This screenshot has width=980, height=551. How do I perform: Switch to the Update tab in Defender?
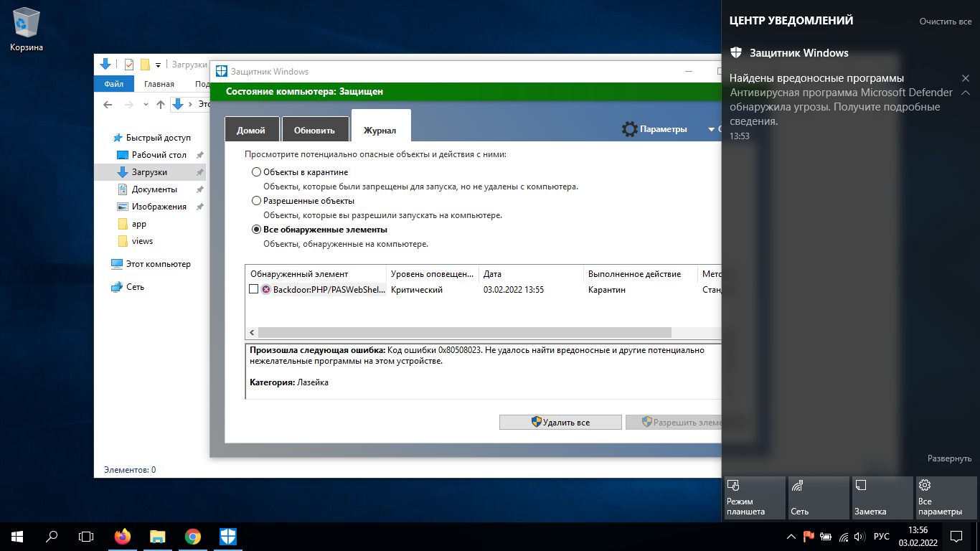coord(314,130)
